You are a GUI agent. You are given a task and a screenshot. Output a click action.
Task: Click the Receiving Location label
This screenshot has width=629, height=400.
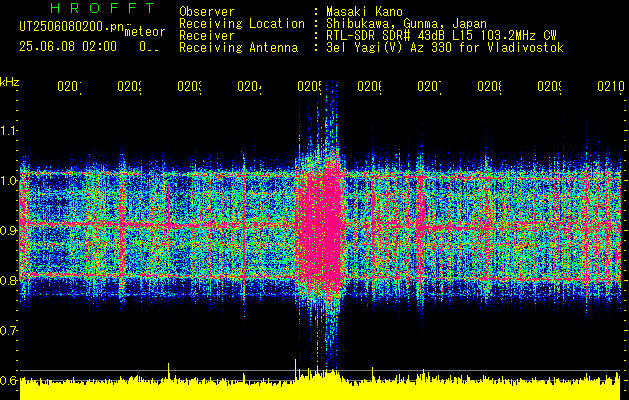(x=242, y=24)
